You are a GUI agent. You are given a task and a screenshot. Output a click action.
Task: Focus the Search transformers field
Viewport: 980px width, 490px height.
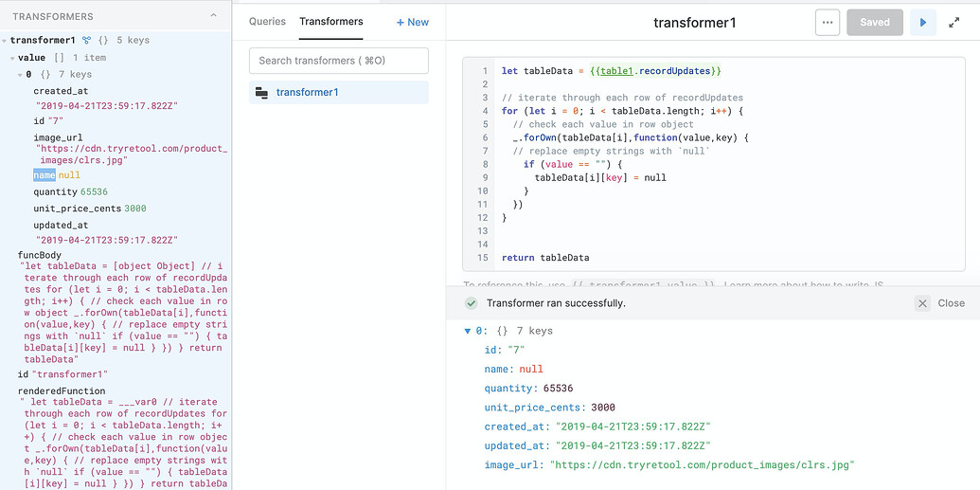point(339,61)
